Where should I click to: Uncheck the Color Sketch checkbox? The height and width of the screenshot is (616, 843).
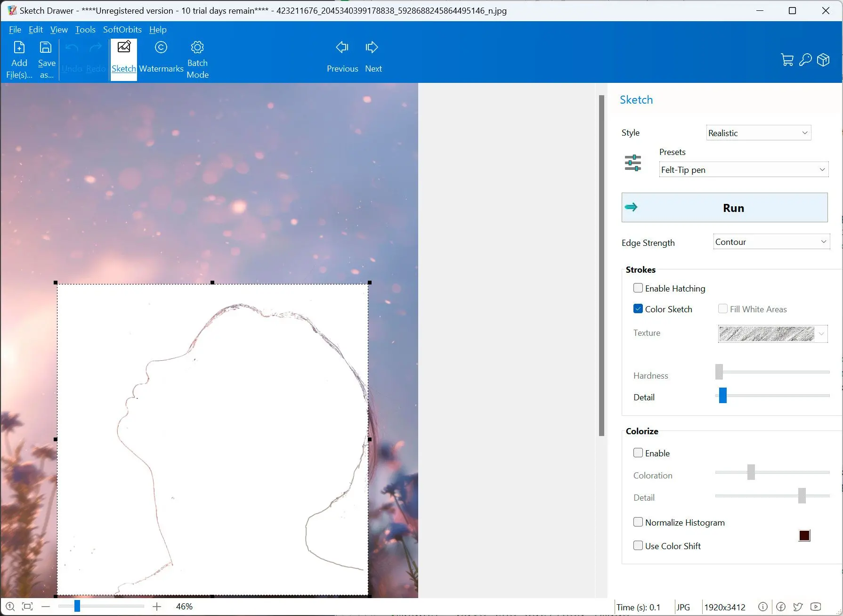click(x=638, y=308)
